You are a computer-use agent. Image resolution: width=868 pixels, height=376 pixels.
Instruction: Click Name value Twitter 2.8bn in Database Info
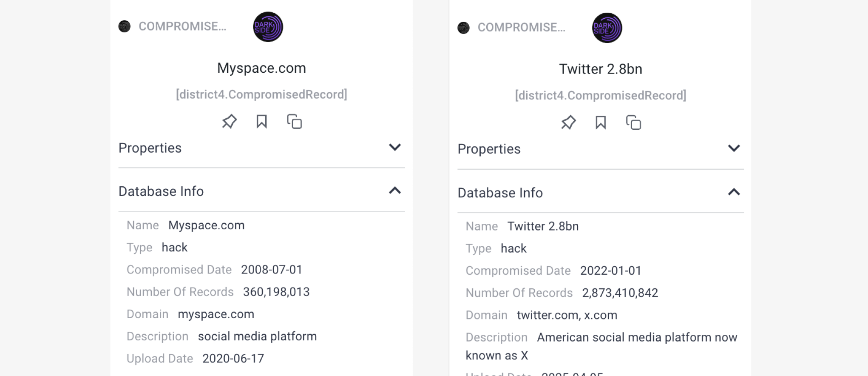click(x=543, y=226)
